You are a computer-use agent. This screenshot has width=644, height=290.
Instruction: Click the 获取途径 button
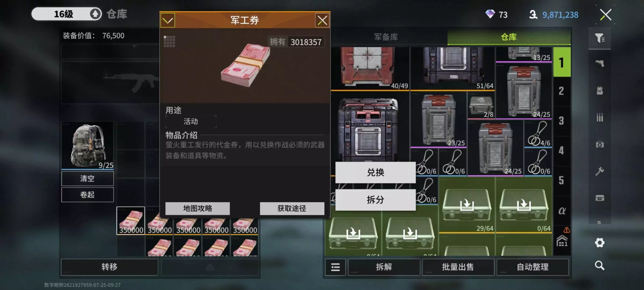click(x=292, y=208)
